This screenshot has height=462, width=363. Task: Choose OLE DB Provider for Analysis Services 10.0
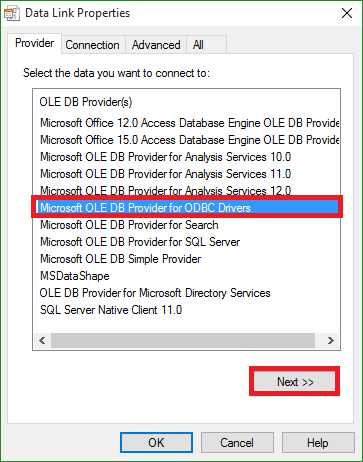pyautogui.click(x=166, y=157)
